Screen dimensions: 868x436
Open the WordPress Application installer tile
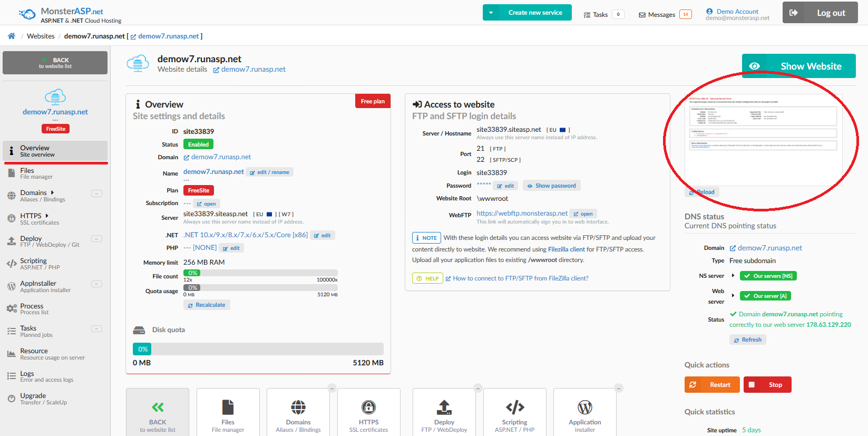click(584, 407)
